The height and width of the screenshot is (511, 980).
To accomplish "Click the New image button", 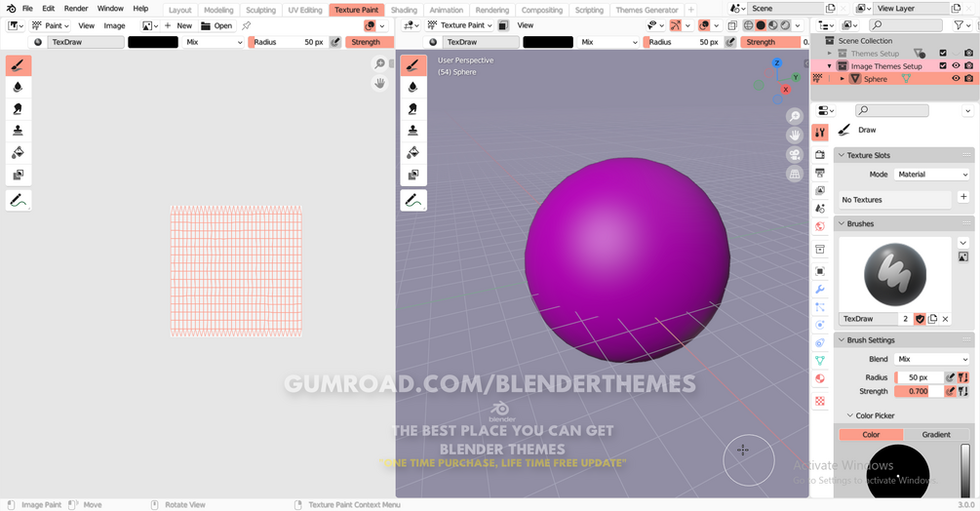I will click(178, 25).
